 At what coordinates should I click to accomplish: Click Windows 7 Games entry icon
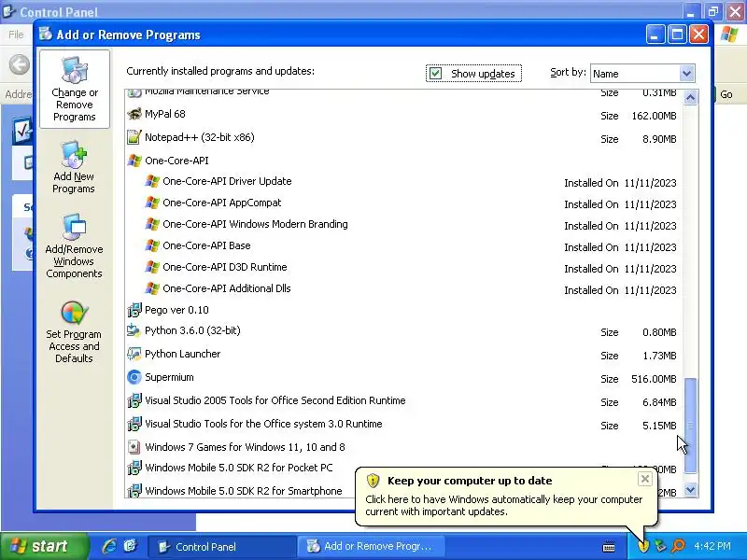(x=134, y=447)
